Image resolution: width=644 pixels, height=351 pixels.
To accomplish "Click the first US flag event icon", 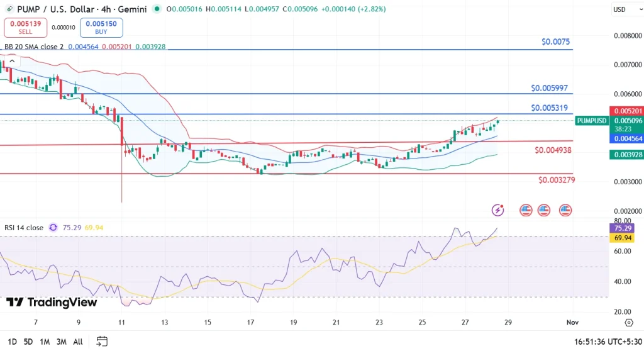I will 526,209.
